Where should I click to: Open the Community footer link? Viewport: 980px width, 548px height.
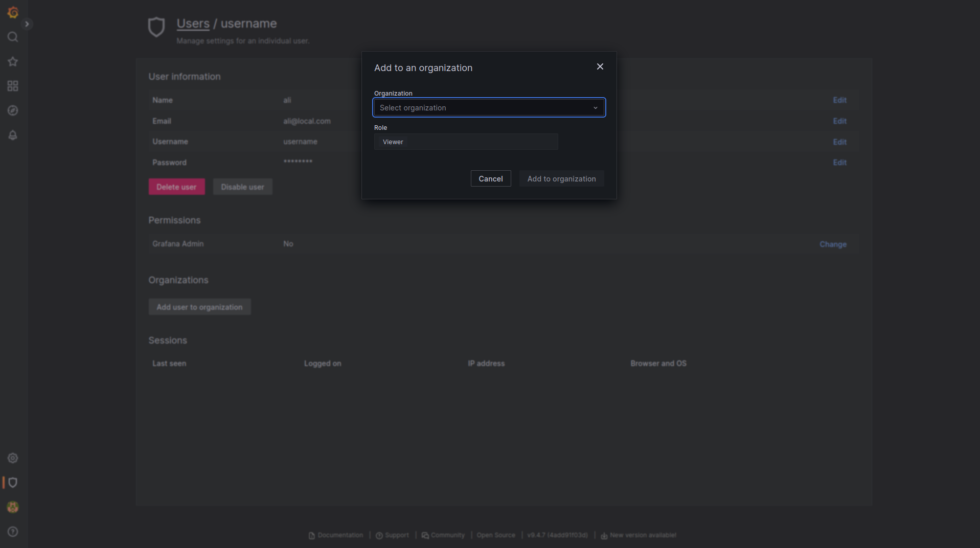[x=443, y=535]
